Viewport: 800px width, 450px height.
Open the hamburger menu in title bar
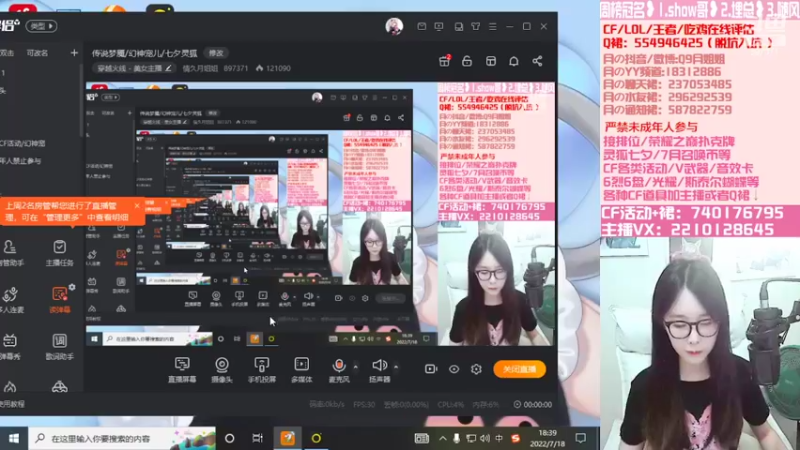point(492,26)
